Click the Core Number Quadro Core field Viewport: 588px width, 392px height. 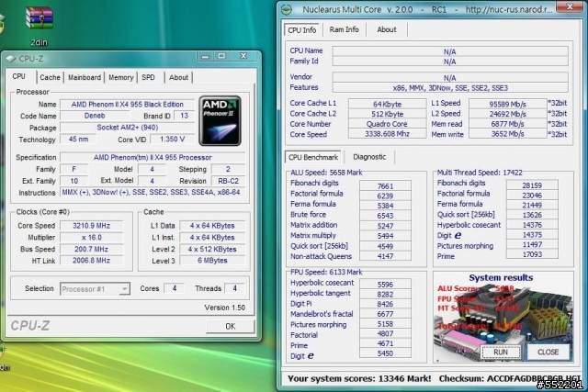387,124
